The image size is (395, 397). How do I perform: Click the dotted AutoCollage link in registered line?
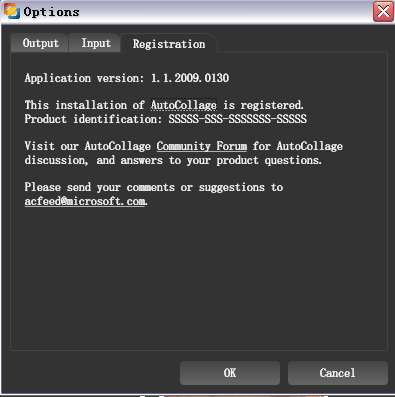point(183,105)
